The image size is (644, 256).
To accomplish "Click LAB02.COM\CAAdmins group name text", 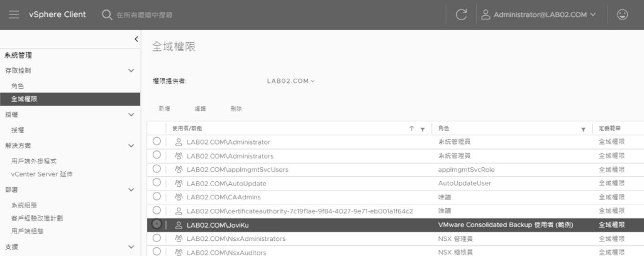I will (223, 198).
